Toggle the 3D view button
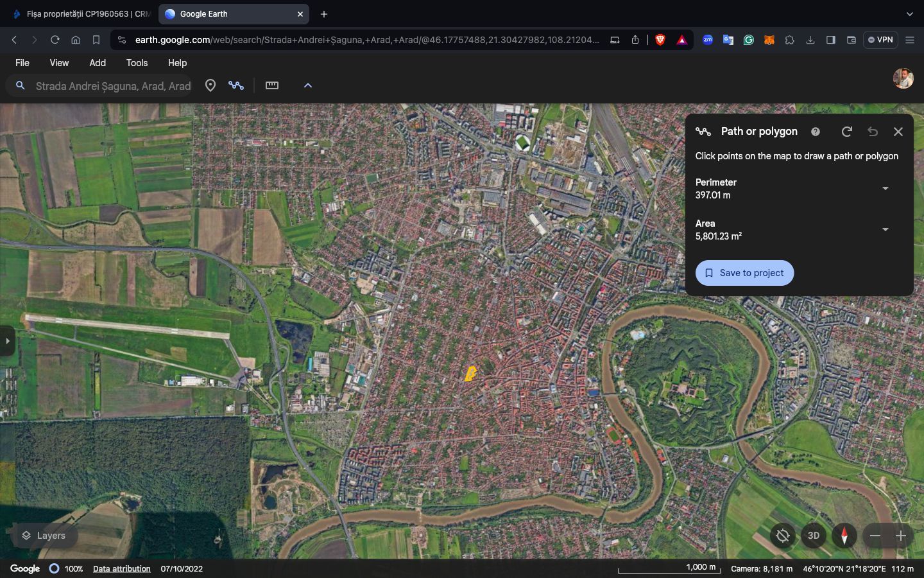This screenshot has height=578, width=924. pos(813,536)
